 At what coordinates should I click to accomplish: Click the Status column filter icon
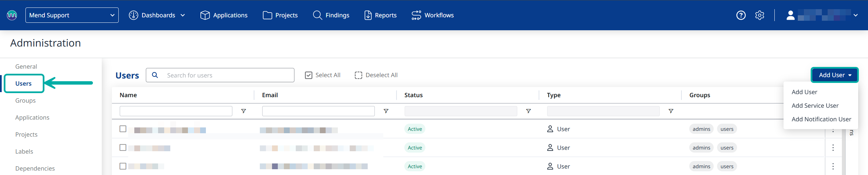click(x=528, y=111)
